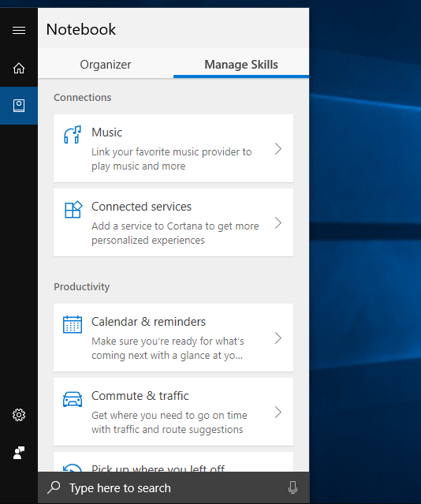Image resolution: width=421 pixels, height=504 pixels.
Task: Select the Manage Skills tab
Action: (x=241, y=65)
